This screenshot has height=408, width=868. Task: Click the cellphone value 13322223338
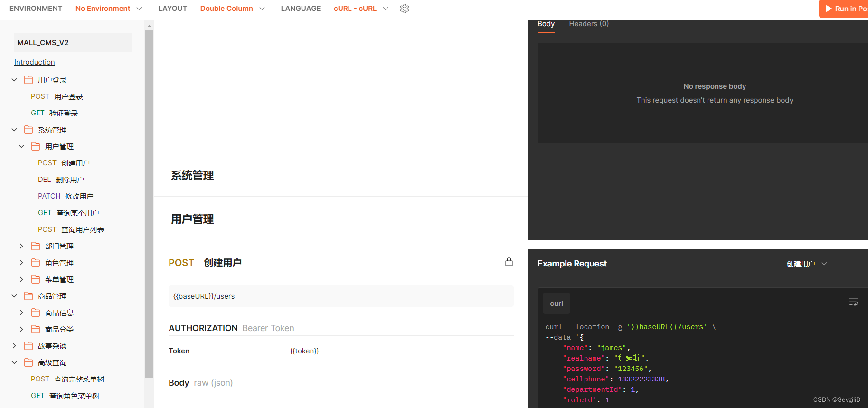(x=641, y=379)
